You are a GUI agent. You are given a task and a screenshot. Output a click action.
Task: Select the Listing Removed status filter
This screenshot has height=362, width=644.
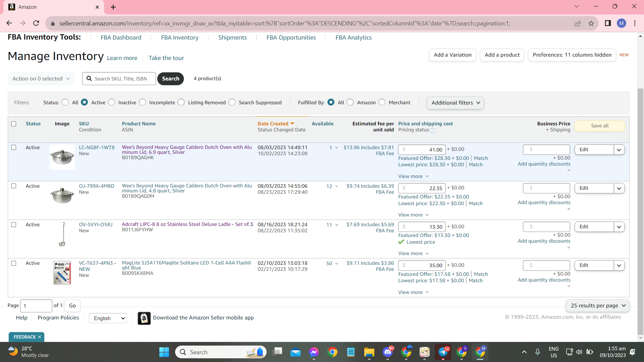tap(181, 102)
